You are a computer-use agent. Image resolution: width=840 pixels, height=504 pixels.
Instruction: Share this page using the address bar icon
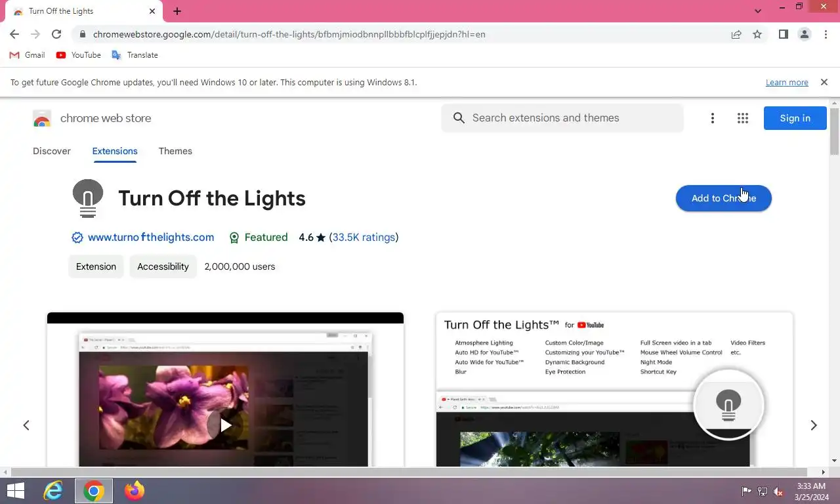(736, 34)
